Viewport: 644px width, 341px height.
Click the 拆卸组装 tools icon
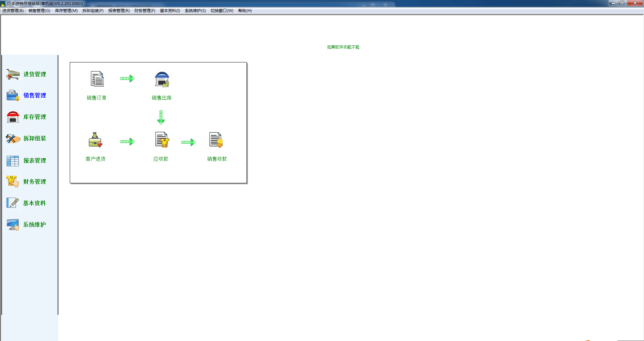[13, 139]
